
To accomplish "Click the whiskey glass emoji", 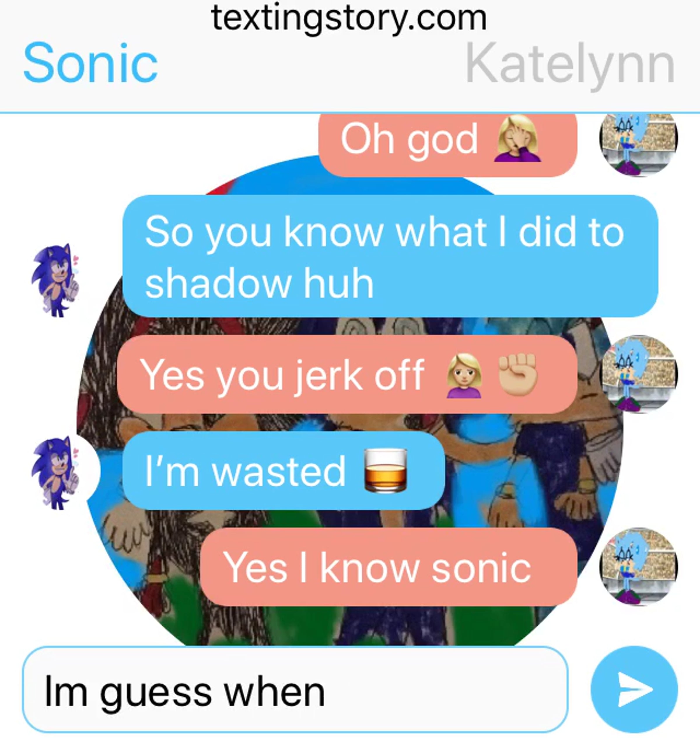I will tap(385, 470).
